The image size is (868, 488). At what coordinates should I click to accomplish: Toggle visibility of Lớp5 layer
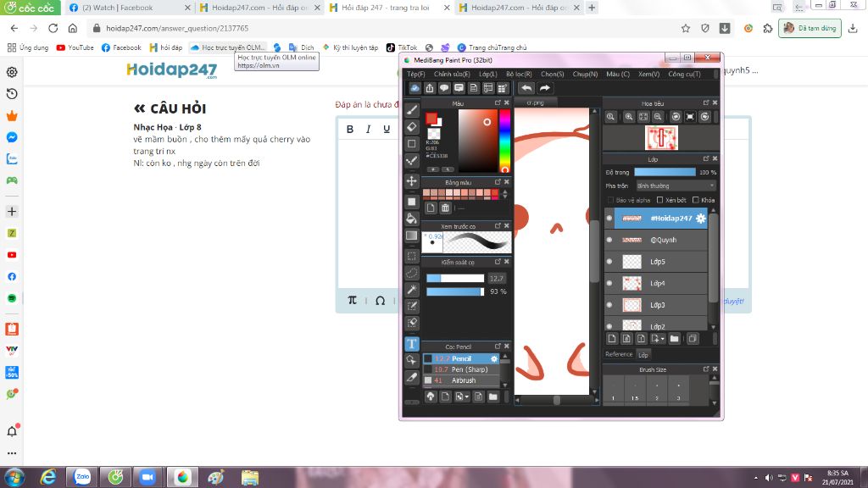click(x=609, y=261)
